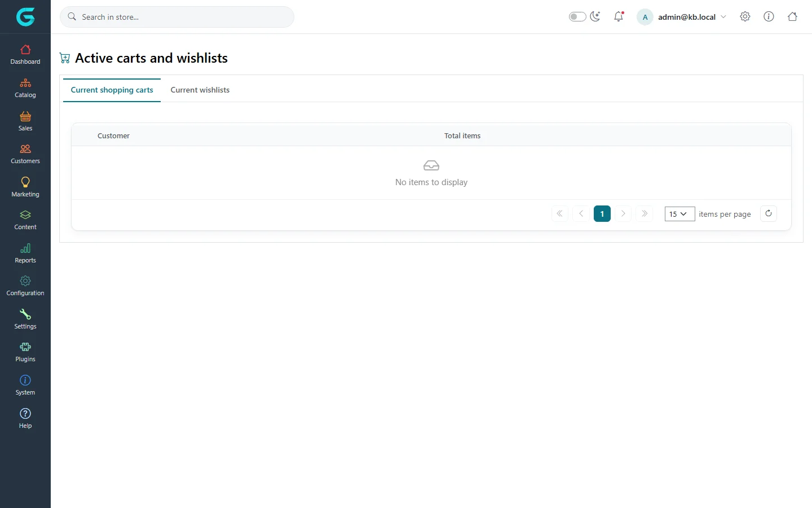Open the Settings section in sidebar
This screenshot has width=812, height=508.
[x=25, y=319]
